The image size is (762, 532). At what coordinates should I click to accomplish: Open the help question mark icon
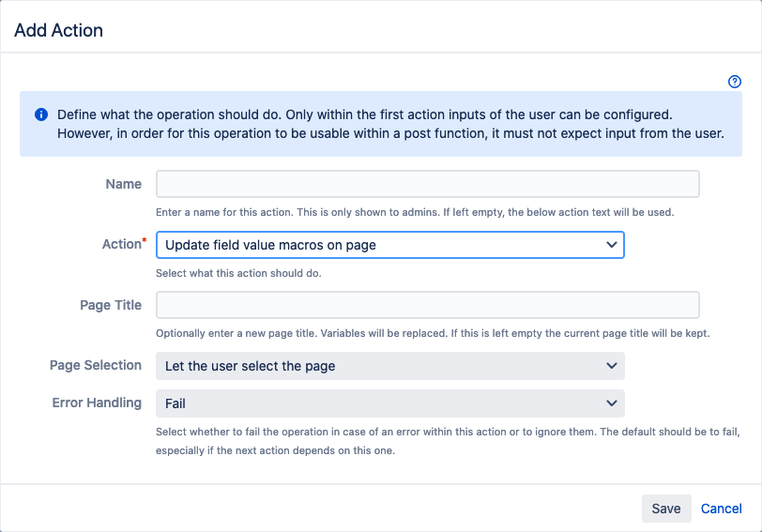coord(735,82)
